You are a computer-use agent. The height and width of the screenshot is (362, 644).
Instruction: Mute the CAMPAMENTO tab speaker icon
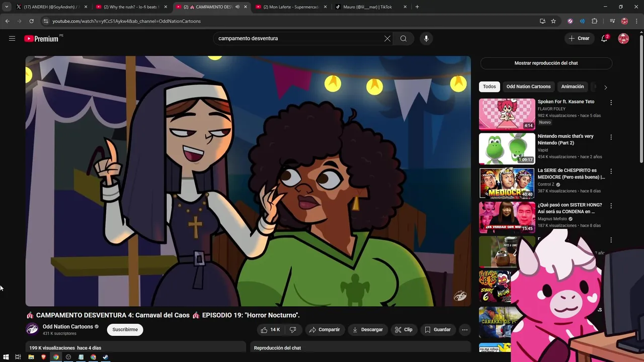[x=237, y=7]
